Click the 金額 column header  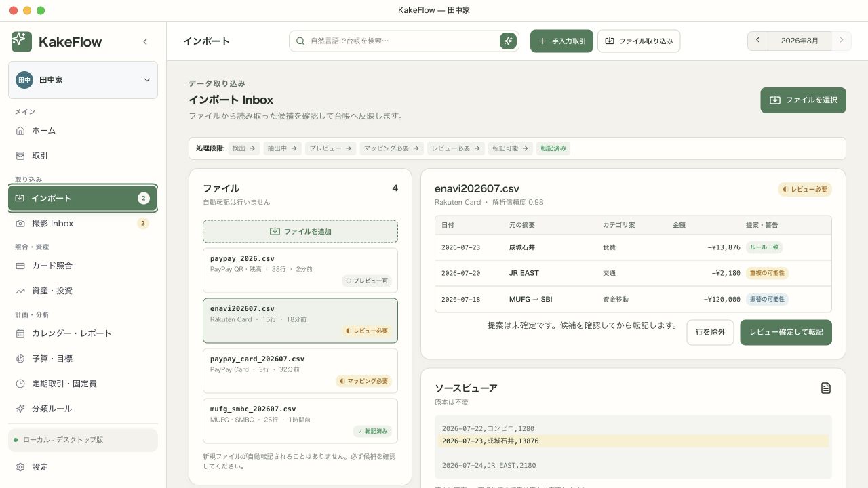coord(679,225)
